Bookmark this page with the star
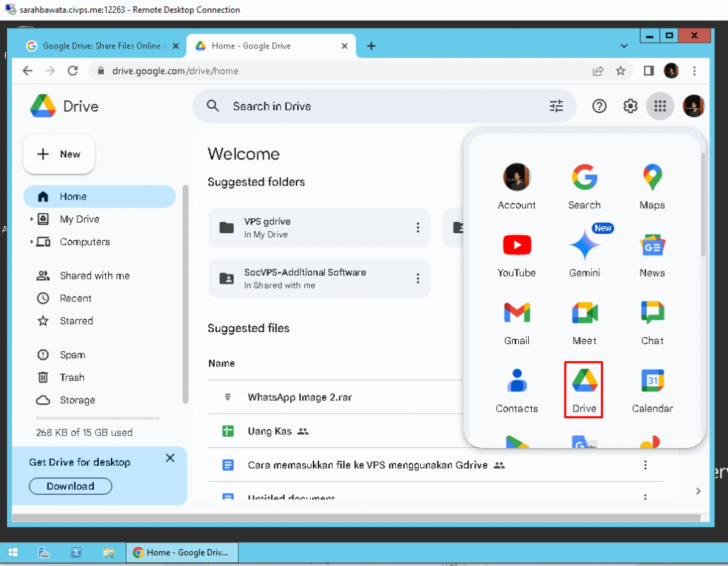Image resolution: width=728 pixels, height=566 pixels. [x=620, y=71]
